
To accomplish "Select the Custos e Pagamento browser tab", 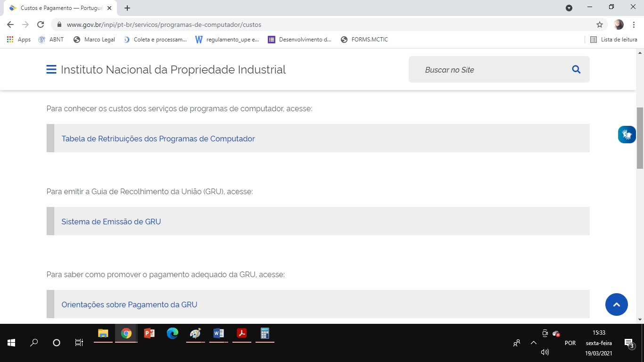I will [61, 8].
